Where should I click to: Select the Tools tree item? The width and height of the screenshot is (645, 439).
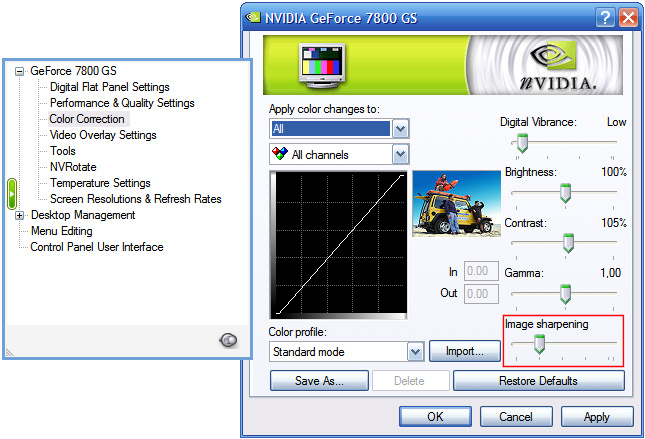63,151
